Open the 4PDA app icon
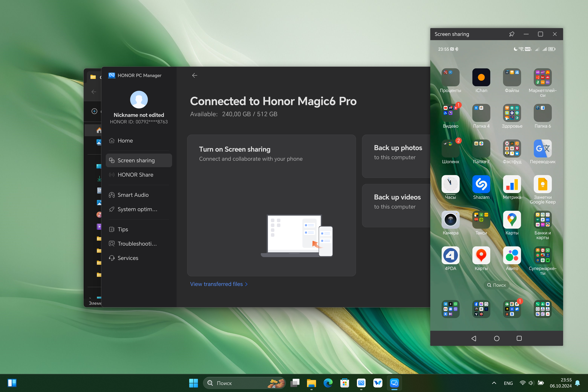The image size is (588, 392). pyautogui.click(x=450, y=255)
